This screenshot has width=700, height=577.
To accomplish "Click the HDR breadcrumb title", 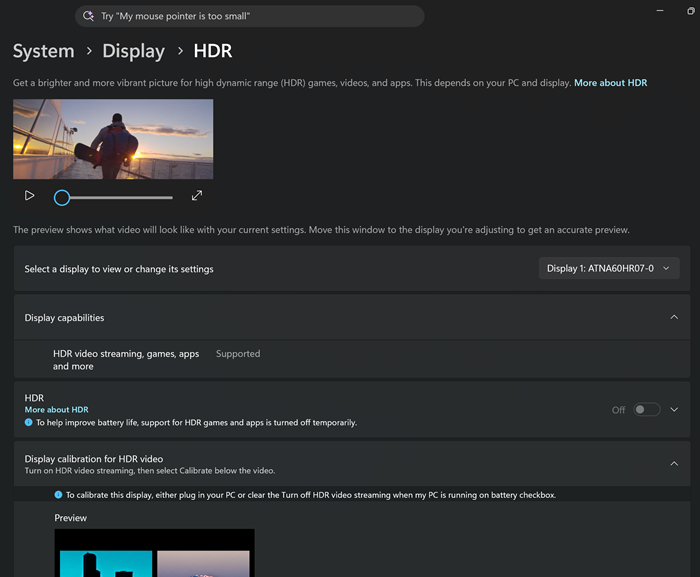I will tap(212, 51).
